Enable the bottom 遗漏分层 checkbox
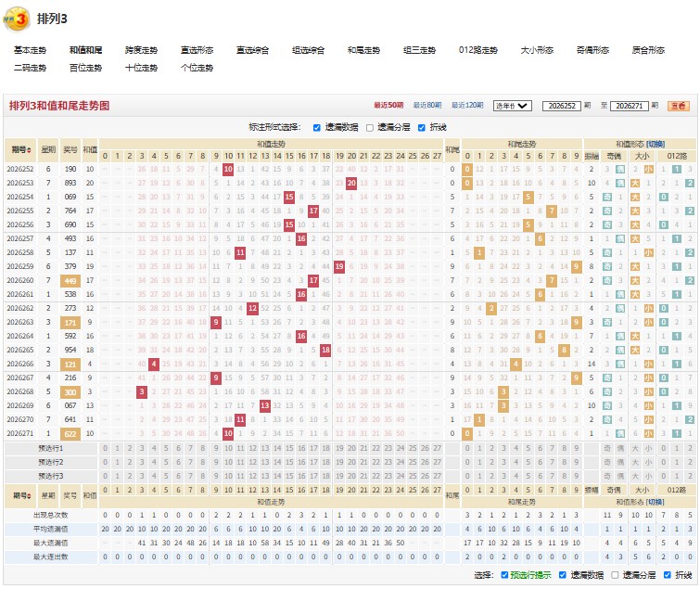The height and width of the screenshot is (589, 700). pyautogui.click(x=615, y=575)
